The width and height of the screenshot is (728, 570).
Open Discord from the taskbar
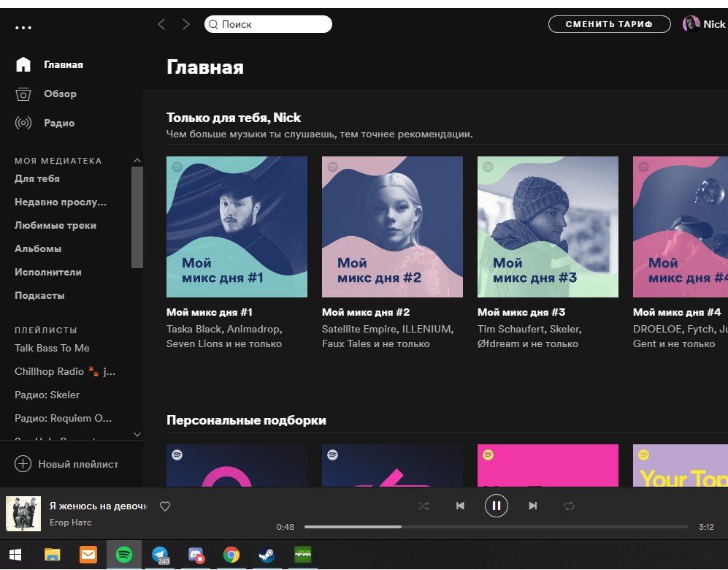[196, 555]
